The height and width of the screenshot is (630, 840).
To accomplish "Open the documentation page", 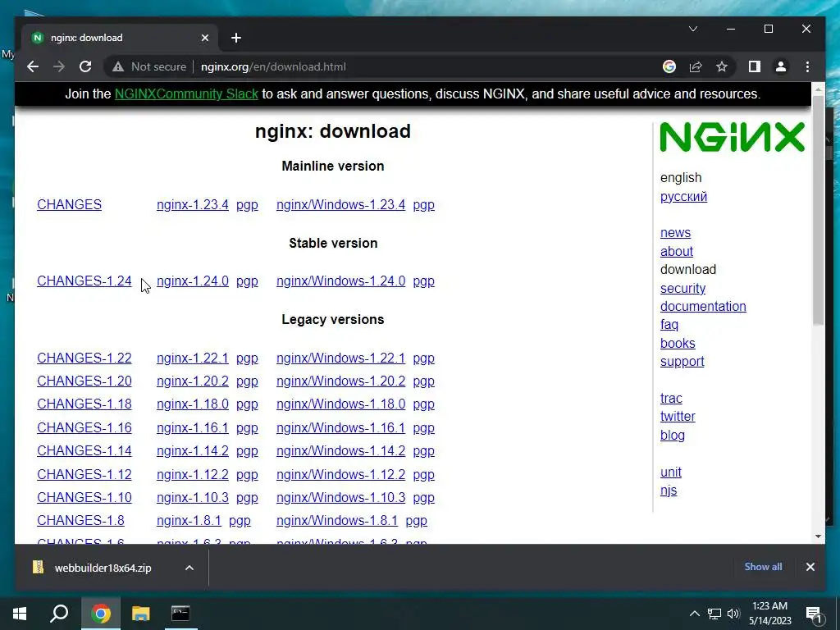I will tap(703, 307).
